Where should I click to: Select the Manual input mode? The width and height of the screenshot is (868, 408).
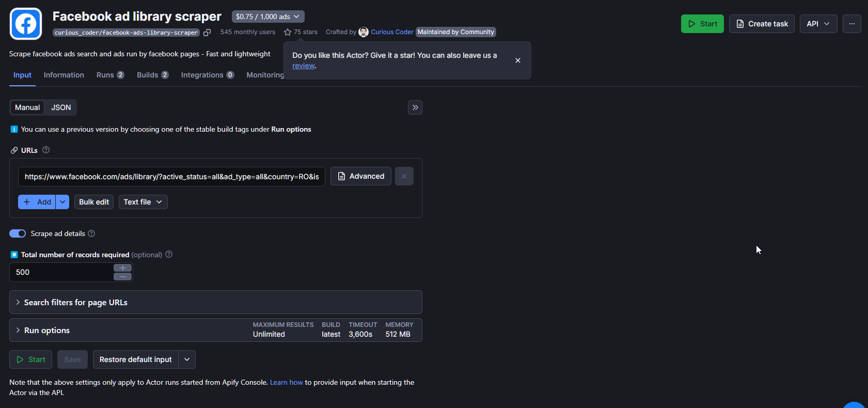27,107
